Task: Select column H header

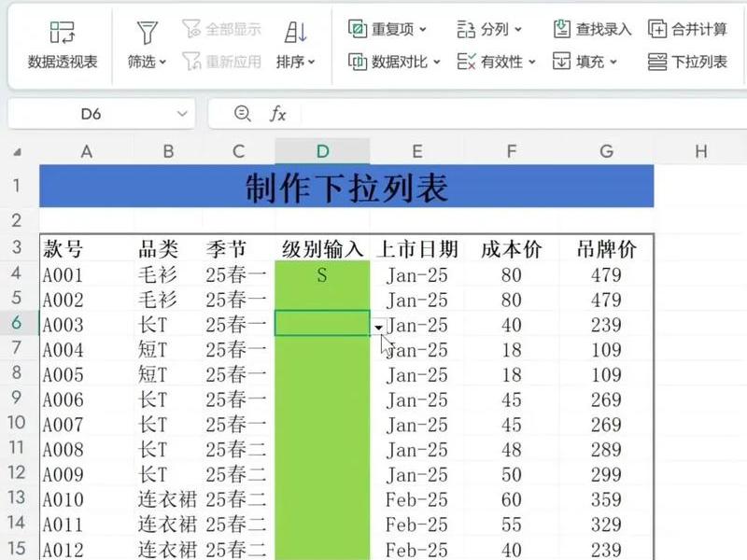Action: click(700, 151)
